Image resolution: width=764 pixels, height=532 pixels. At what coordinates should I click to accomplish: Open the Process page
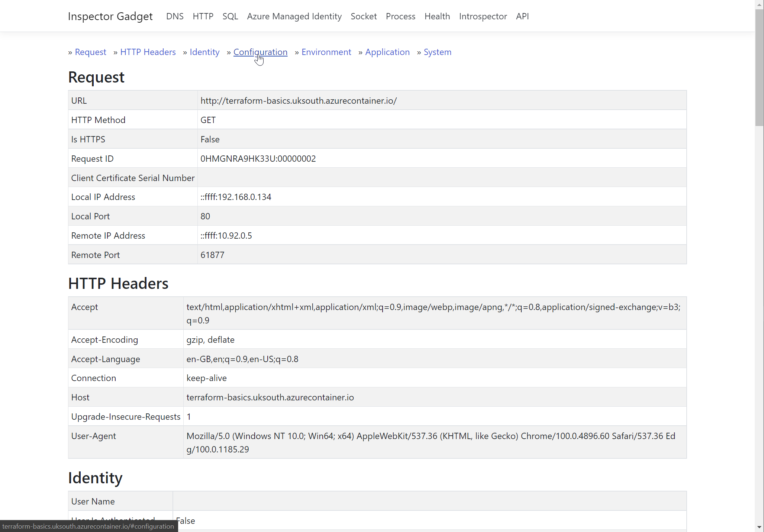400,16
